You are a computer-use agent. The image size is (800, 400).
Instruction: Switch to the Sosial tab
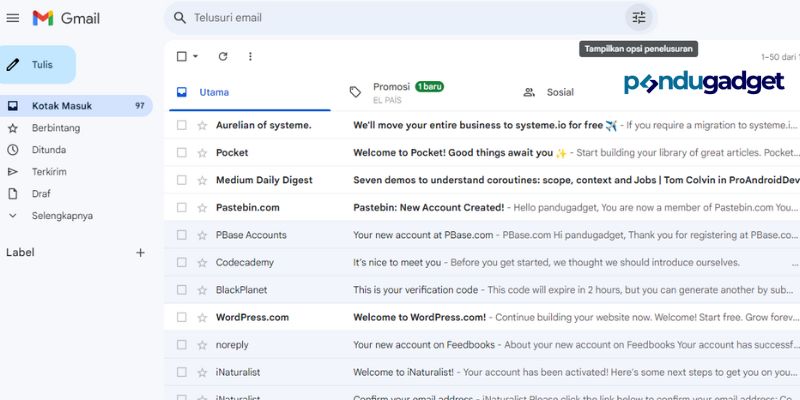coord(560,92)
